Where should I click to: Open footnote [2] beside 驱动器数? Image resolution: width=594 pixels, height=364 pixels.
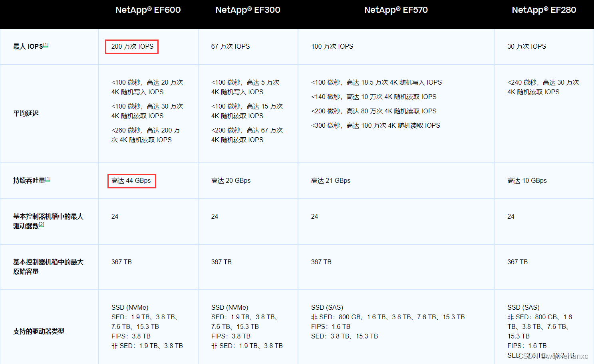click(42, 224)
